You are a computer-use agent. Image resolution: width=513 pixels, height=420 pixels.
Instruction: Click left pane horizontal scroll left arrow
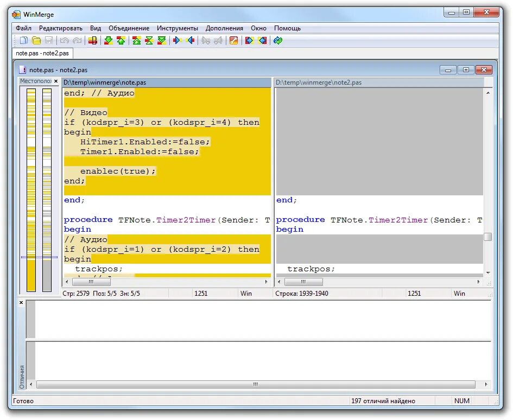pyautogui.click(x=67, y=282)
